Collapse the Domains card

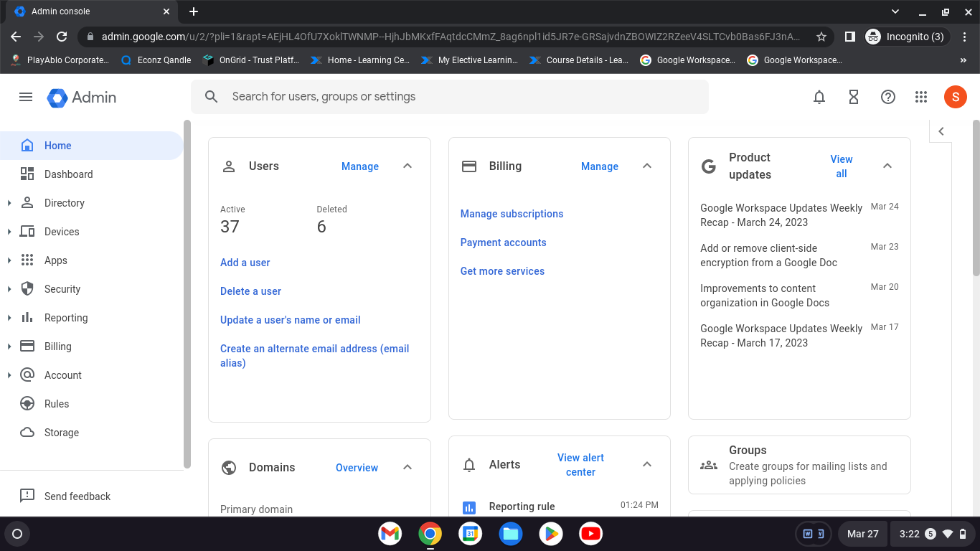point(407,468)
